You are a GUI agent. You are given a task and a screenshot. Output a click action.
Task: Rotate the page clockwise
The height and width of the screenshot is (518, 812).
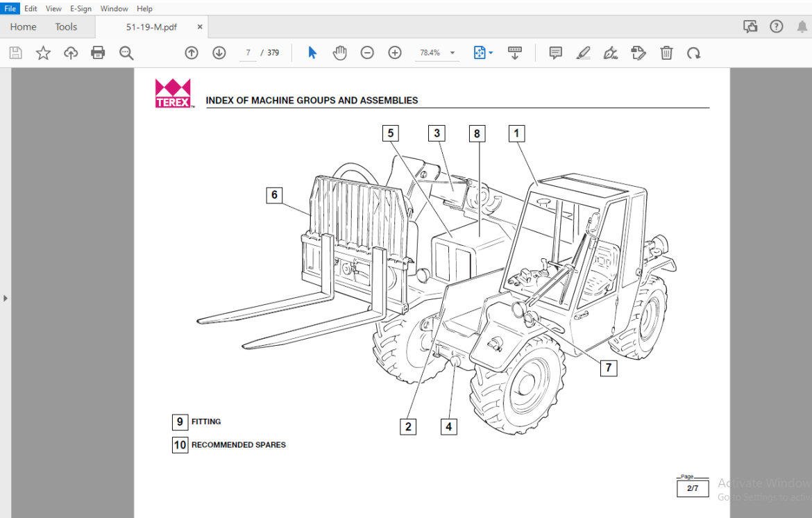coord(694,53)
